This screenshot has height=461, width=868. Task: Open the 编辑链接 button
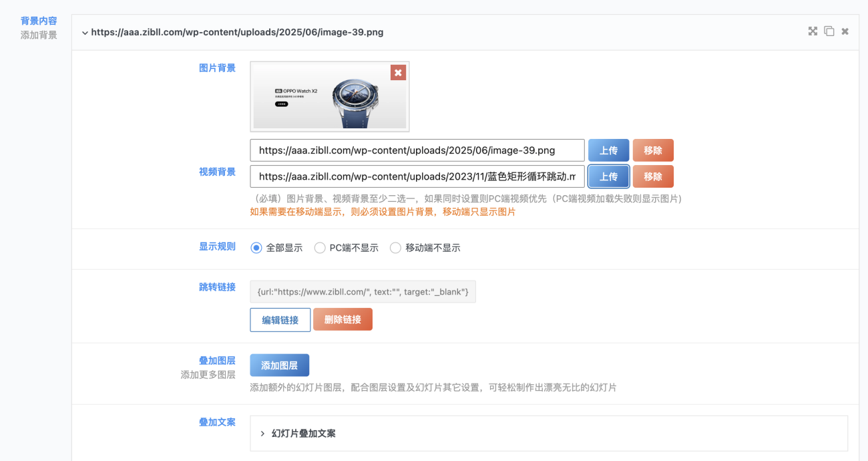[x=280, y=320]
